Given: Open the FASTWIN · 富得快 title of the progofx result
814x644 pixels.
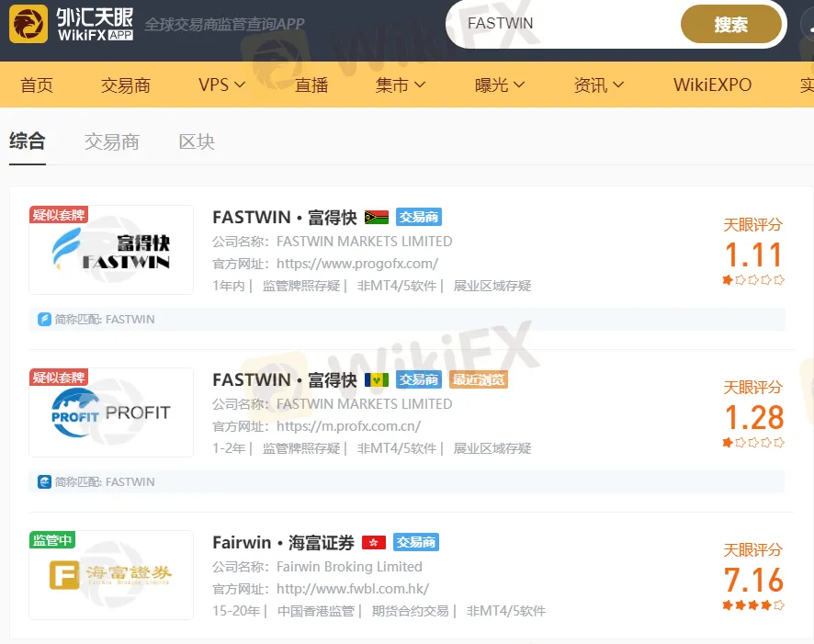Looking at the screenshot, I should click(x=285, y=217).
